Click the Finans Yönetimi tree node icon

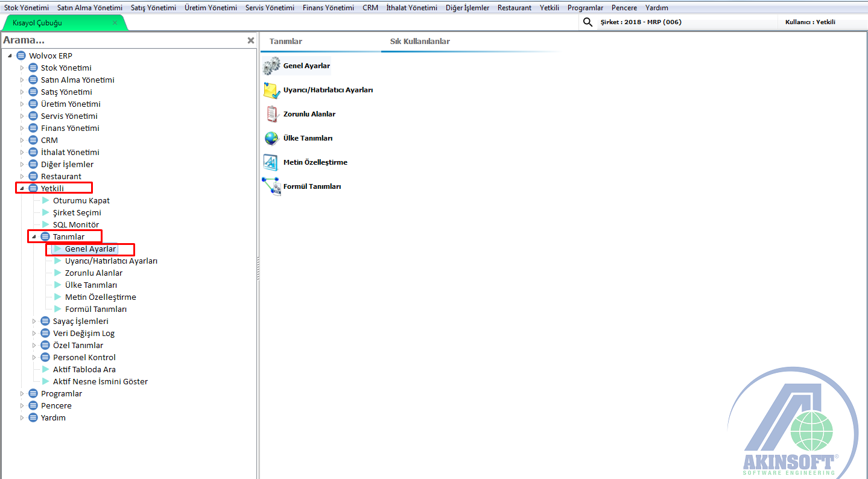(x=33, y=128)
